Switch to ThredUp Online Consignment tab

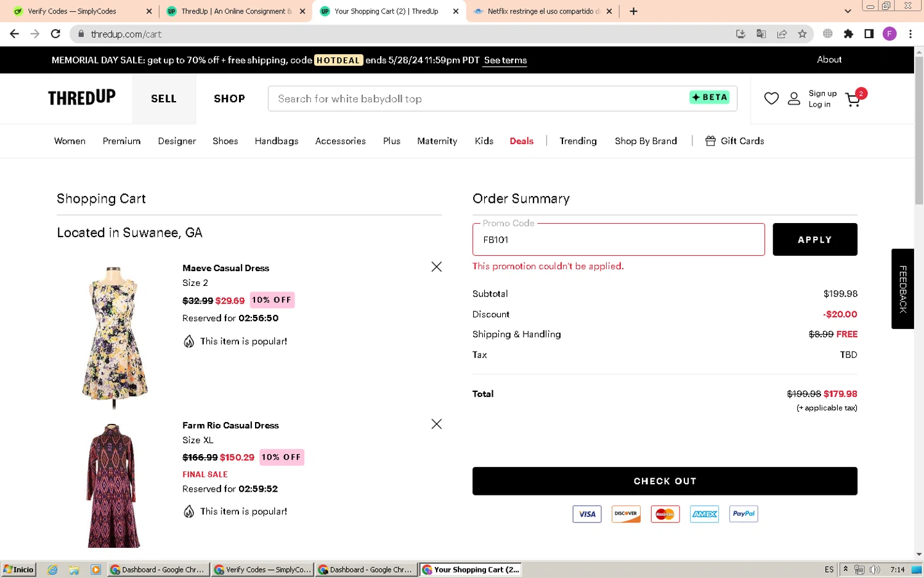click(x=235, y=11)
